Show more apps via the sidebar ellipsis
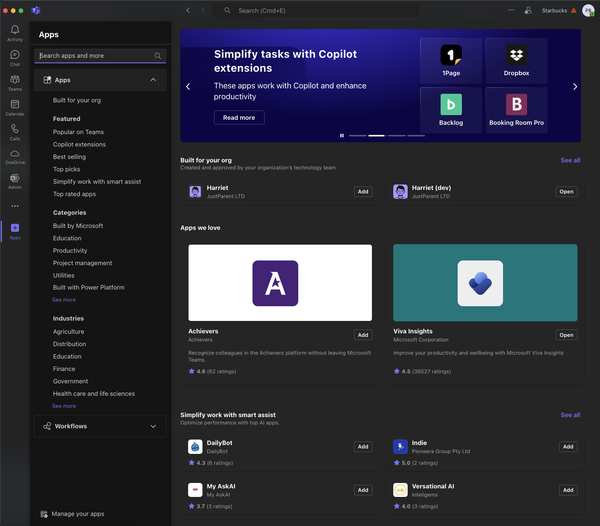This screenshot has width=600, height=526. 14,206
